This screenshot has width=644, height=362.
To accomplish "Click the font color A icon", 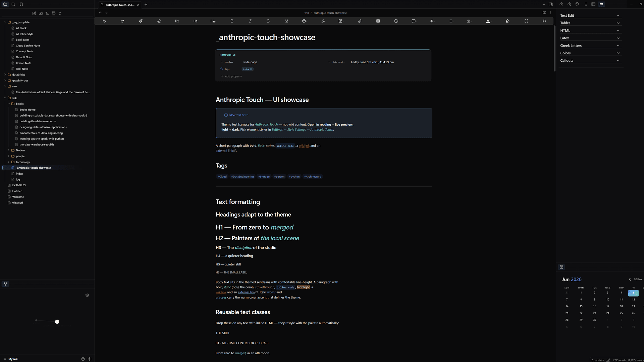I will [488, 21].
